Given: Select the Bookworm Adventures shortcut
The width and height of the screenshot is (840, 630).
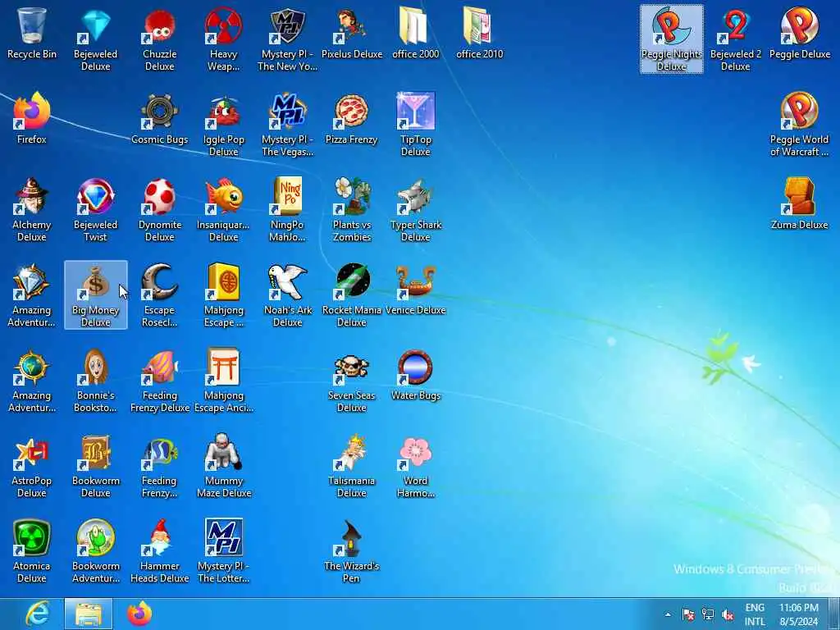Looking at the screenshot, I should (x=95, y=550).
